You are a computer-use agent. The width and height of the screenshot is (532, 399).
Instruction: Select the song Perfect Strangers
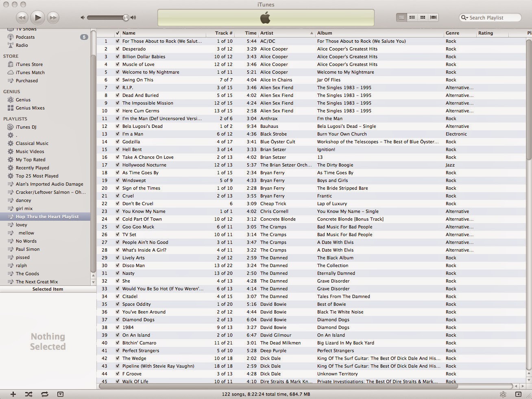point(141,351)
